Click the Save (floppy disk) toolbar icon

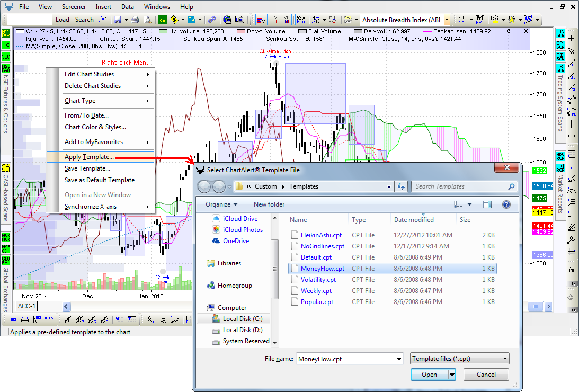(118, 20)
